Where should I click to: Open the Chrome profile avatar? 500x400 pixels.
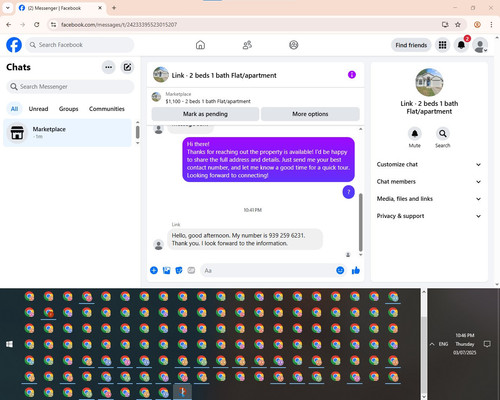pyautogui.click(x=477, y=24)
